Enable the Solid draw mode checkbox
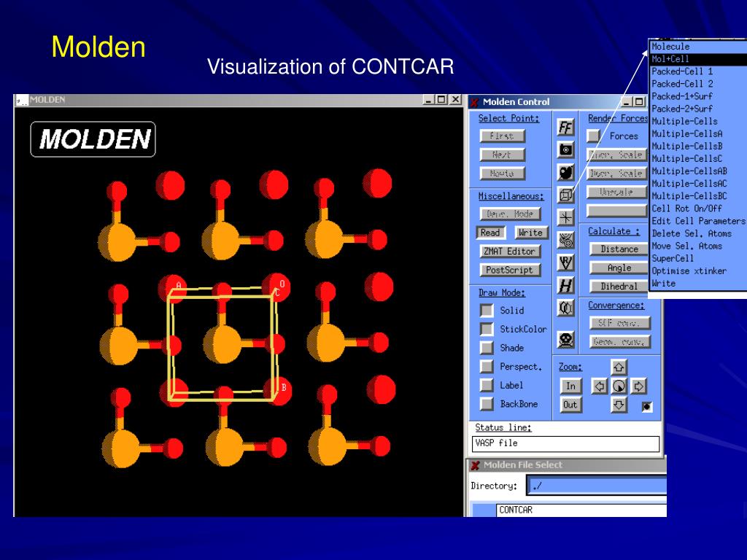 (x=487, y=311)
